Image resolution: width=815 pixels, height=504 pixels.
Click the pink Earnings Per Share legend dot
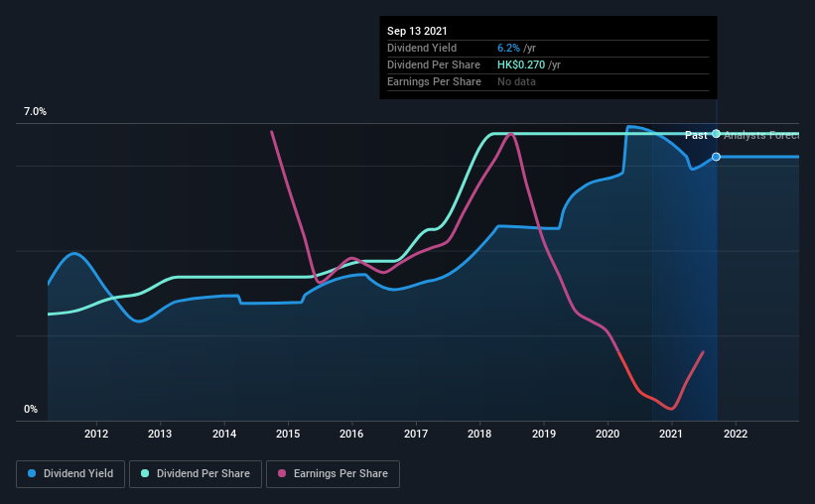click(x=282, y=473)
